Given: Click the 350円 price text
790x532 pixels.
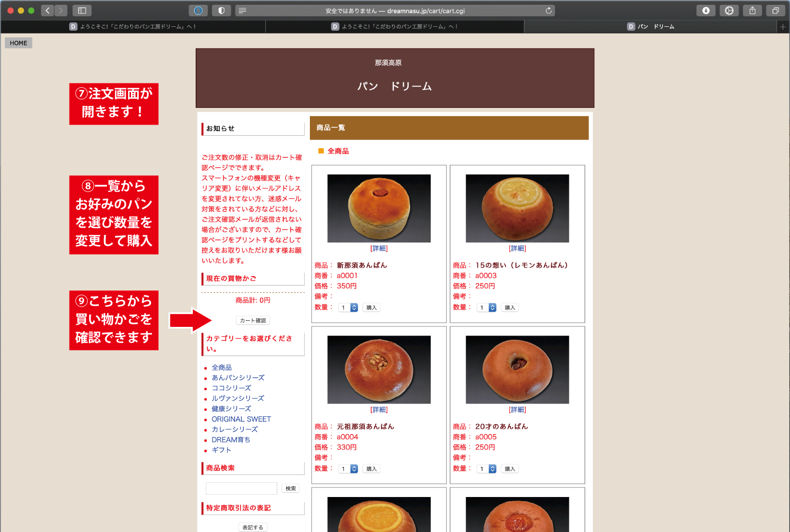Looking at the screenshot, I should [346, 286].
